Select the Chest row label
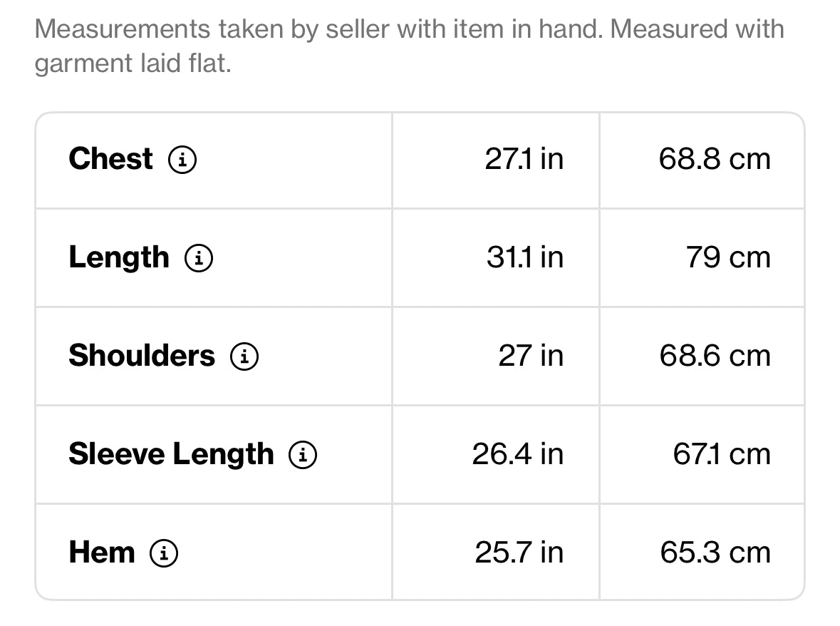This screenshot has height=626, width=840. [111, 159]
